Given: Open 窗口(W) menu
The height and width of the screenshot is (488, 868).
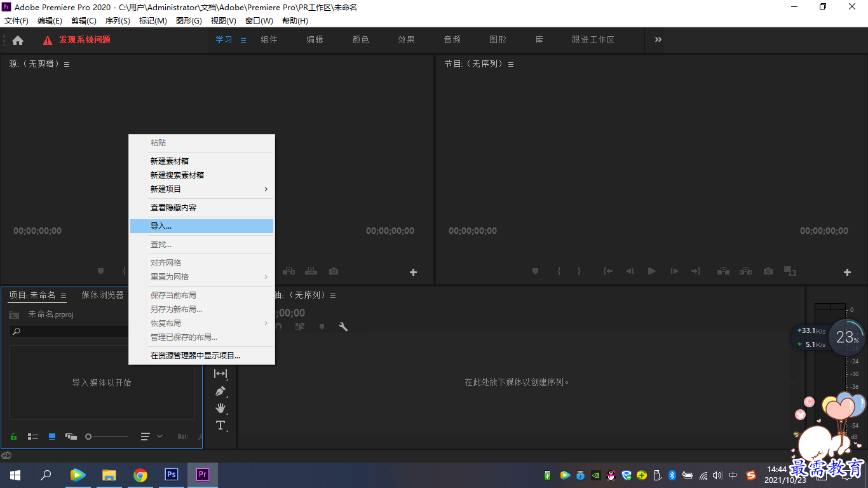Looking at the screenshot, I should [x=259, y=21].
